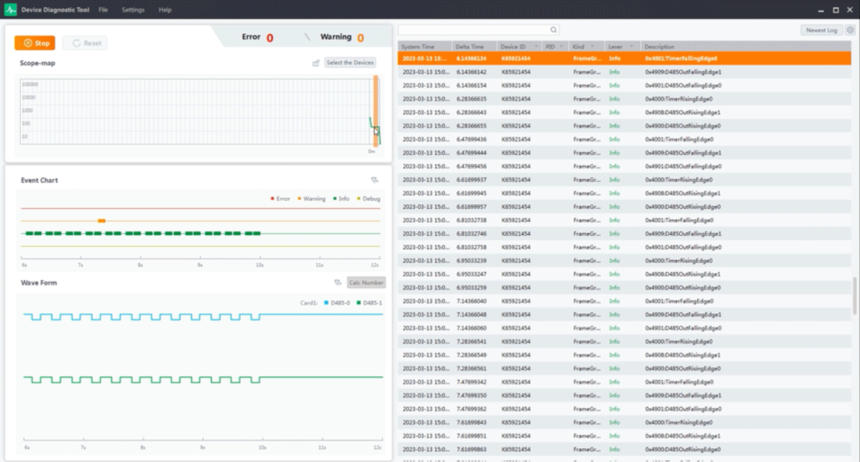Screen dimensions: 860x462
Task: Click the Reset button
Action: point(85,43)
